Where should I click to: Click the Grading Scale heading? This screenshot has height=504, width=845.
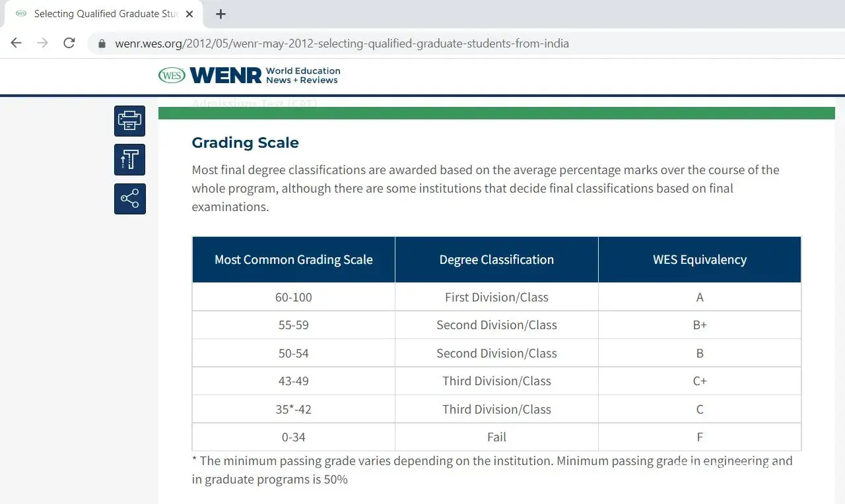pos(245,142)
